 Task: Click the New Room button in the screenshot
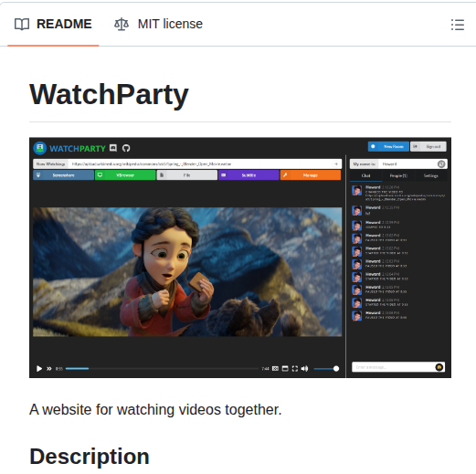pos(388,146)
